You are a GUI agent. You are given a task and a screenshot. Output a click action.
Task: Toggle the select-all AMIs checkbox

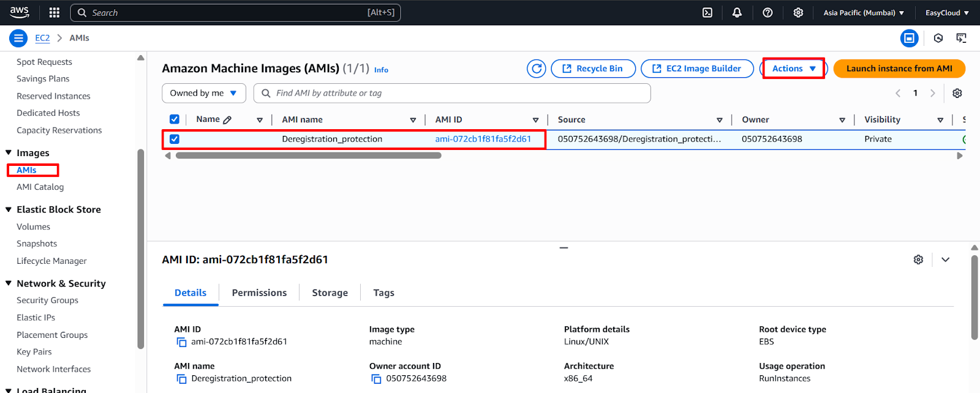(x=175, y=119)
